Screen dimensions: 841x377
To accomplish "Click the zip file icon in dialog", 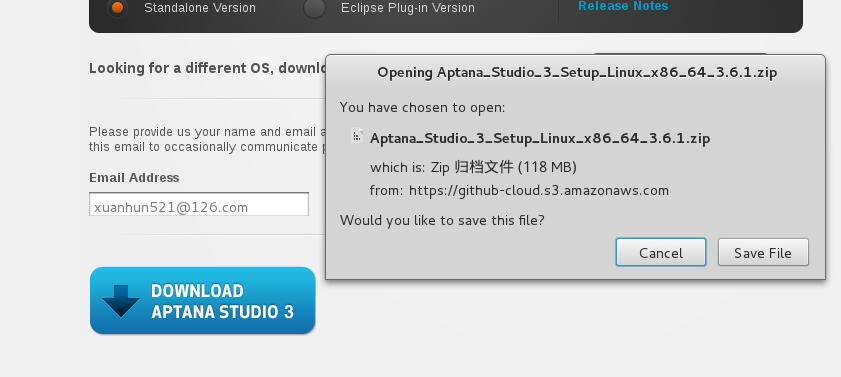I will (357, 136).
